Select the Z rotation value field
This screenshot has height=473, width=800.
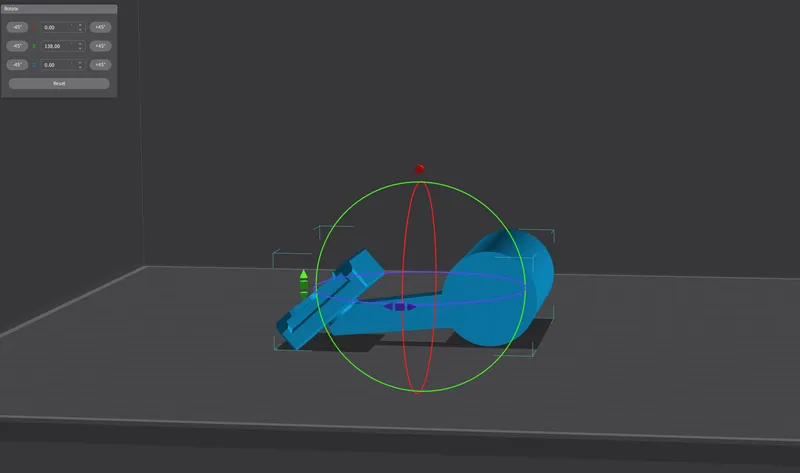click(x=56, y=65)
